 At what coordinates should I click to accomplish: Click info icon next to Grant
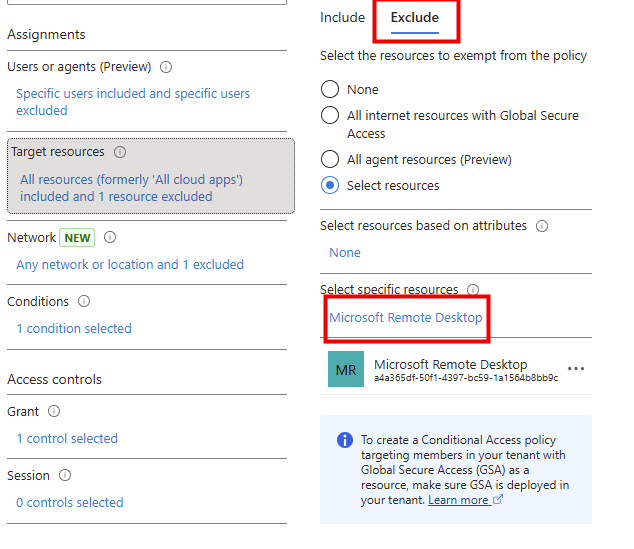54,411
